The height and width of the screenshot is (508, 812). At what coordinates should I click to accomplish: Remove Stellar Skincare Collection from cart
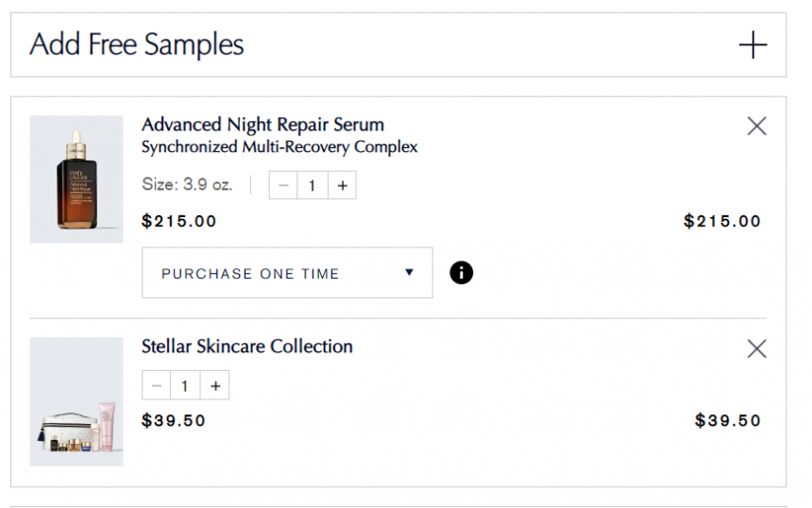coord(756,349)
